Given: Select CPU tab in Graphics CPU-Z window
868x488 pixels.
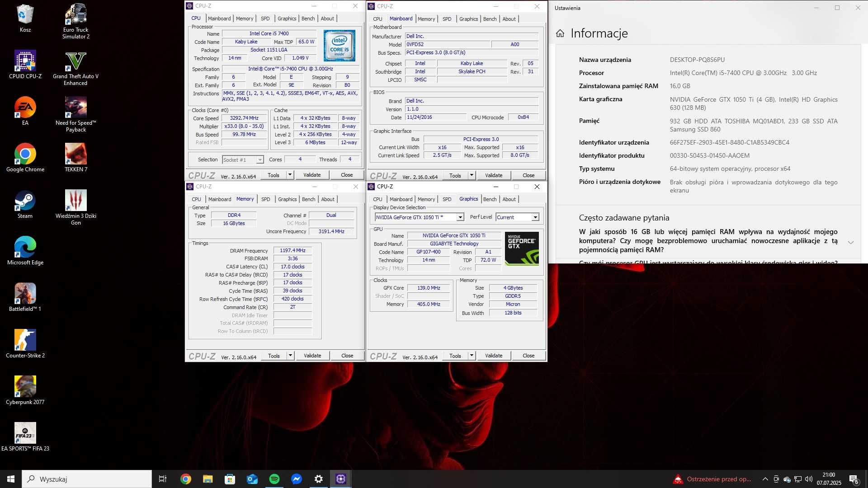Looking at the screenshot, I should pyautogui.click(x=377, y=199).
